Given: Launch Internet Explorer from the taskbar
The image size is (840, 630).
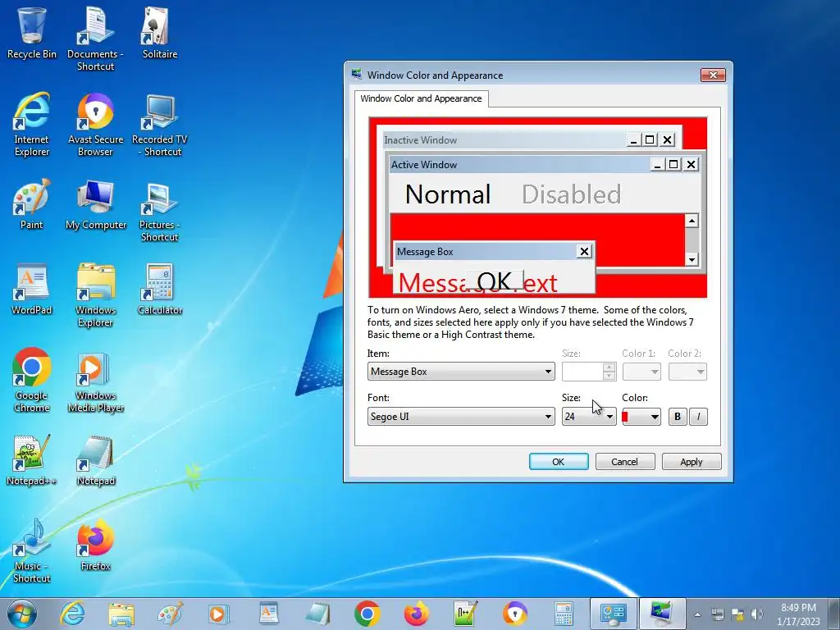Looking at the screenshot, I should click(72, 614).
